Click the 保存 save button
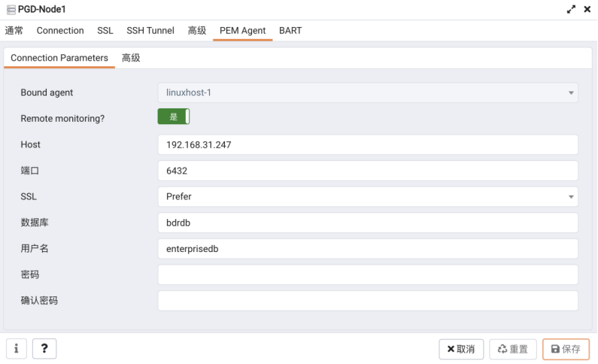The image size is (598, 364). pyautogui.click(x=566, y=349)
